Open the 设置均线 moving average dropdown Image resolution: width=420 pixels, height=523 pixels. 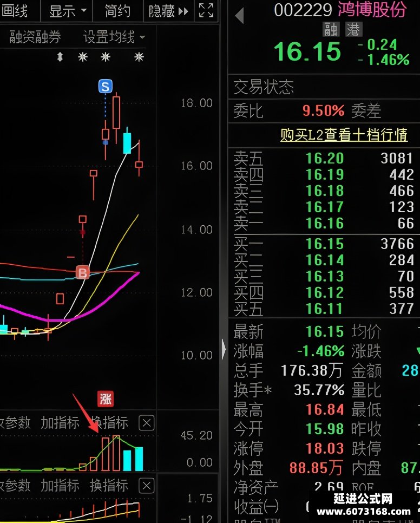point(114,37)
